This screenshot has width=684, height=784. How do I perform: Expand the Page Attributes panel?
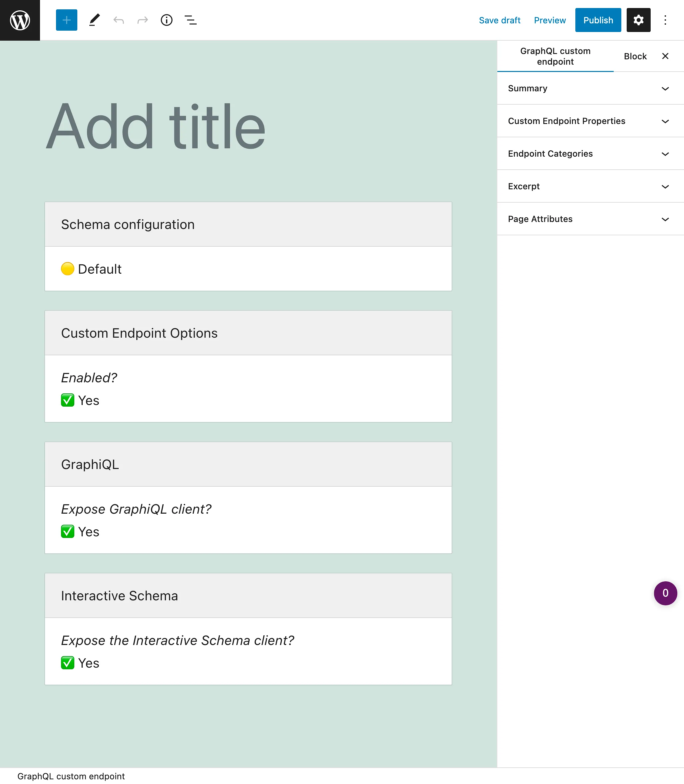point(590,219)
